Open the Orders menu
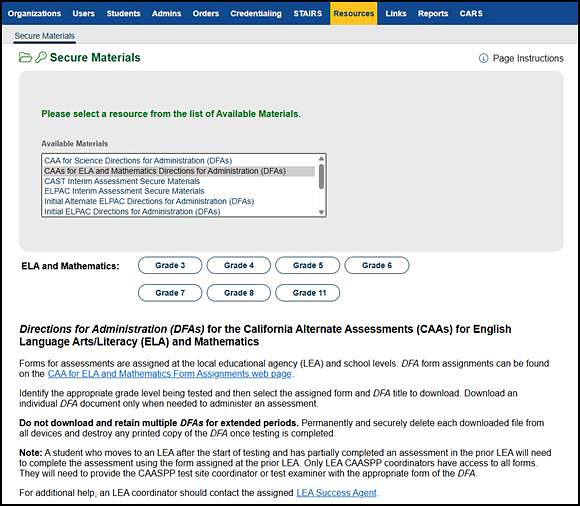This screenshot has width=580, height=506. [x=206, y=13]
